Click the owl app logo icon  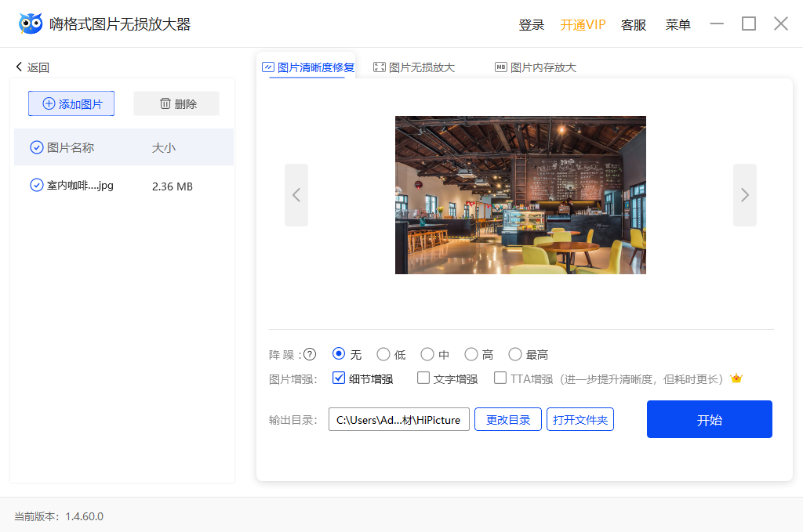tap(30, 23)
